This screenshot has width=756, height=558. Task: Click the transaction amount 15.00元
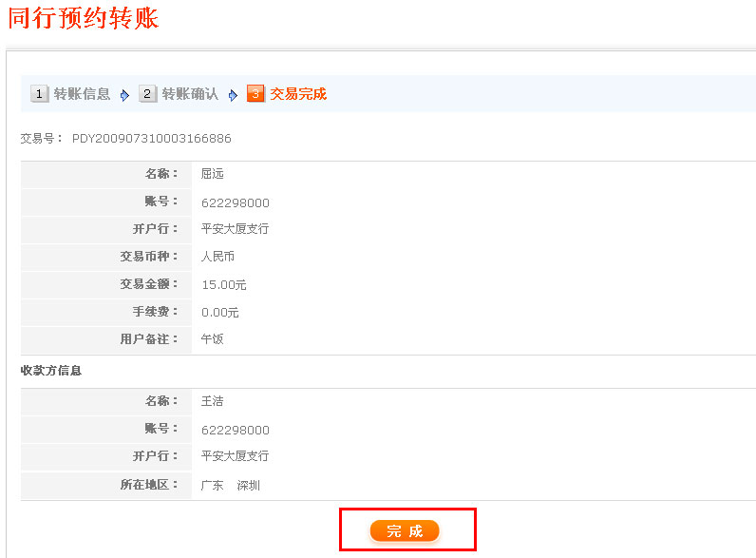pyautogui.click(x=224, y=284)
